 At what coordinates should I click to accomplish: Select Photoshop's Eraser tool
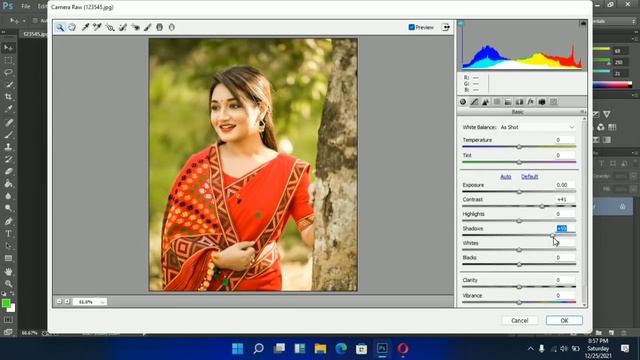[x=8, y=171]
